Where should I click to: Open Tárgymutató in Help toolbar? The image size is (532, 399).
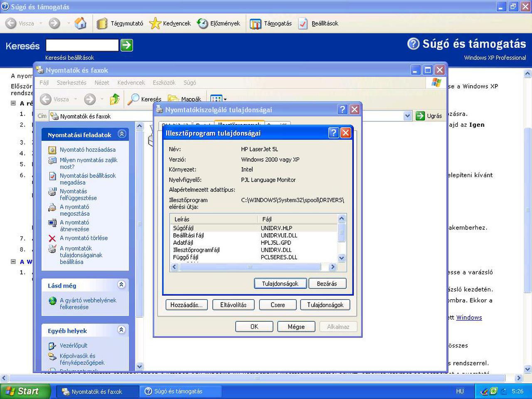pos(120,23)
